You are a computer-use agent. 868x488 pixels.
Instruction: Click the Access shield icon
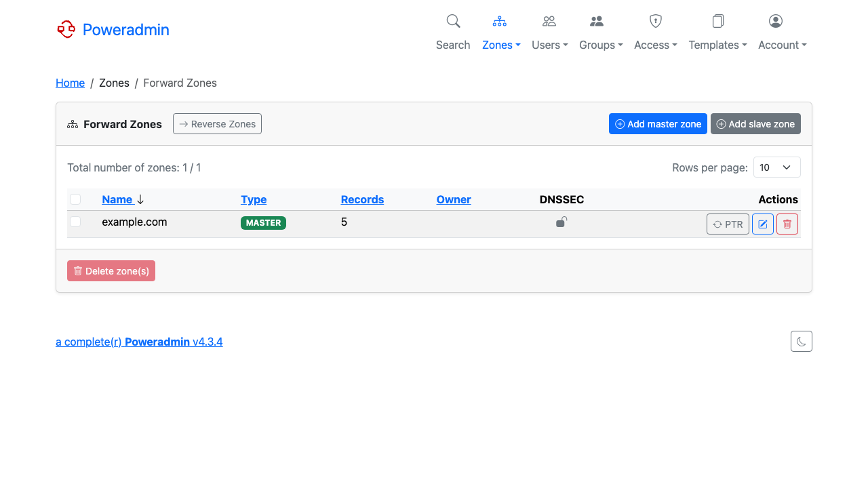(656, 21)
